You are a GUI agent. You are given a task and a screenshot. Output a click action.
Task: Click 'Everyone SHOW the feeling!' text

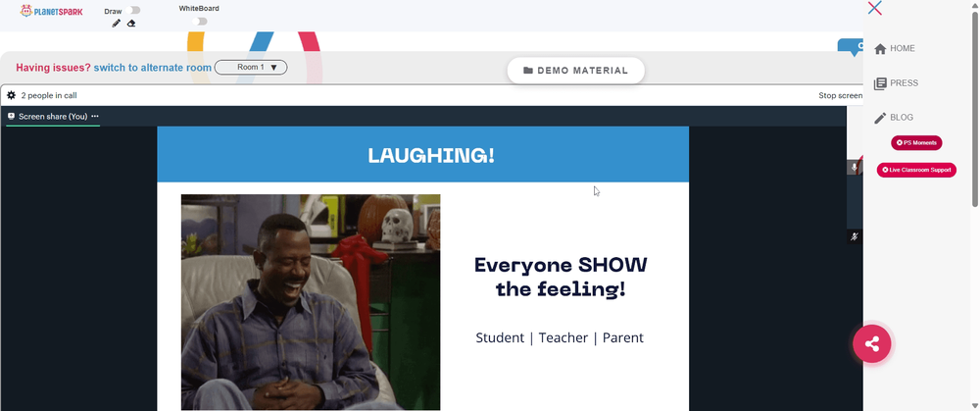561,278
